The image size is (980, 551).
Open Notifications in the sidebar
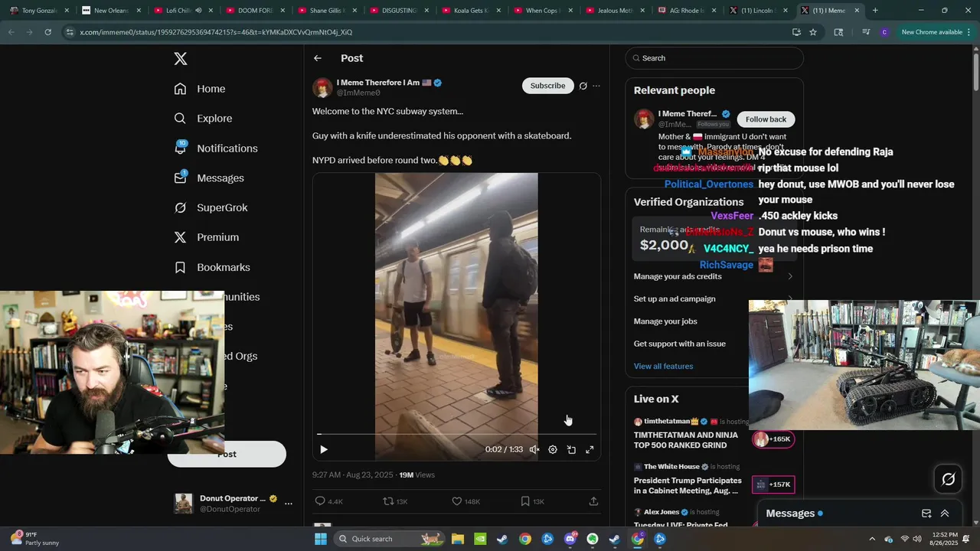click(216, 148)
